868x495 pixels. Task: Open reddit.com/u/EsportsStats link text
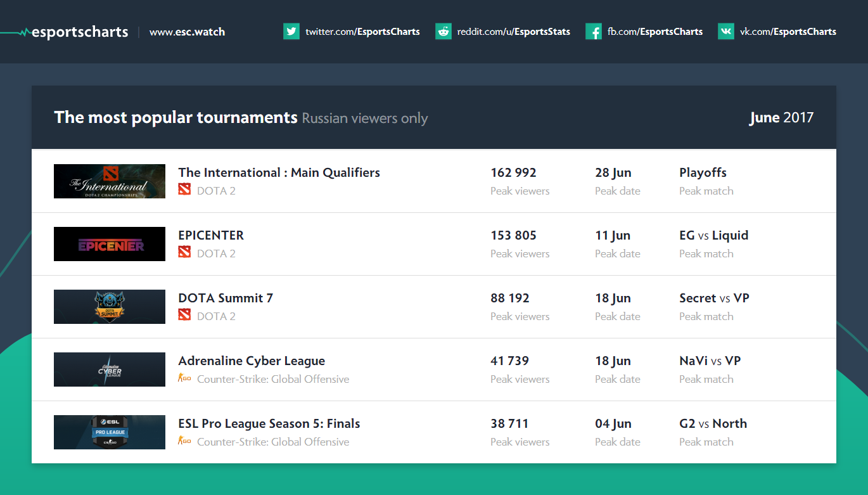[x=513, y=32]
